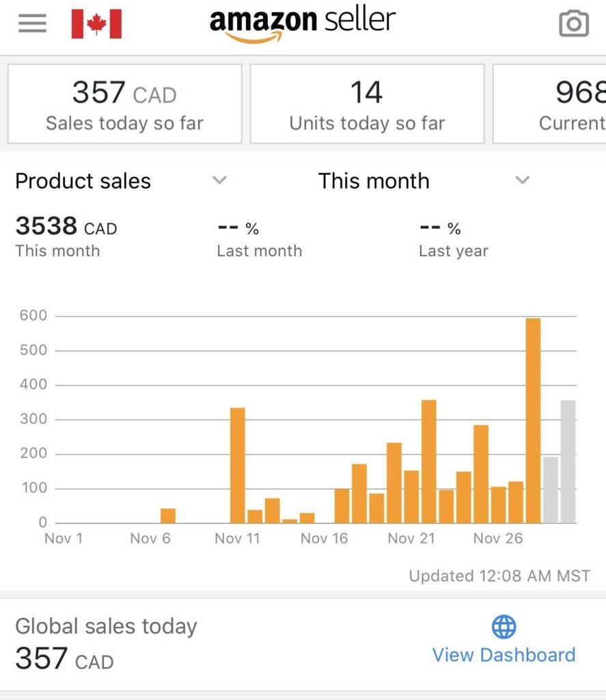
Task: Tap the Last year percentage comparison
Action: pos(454,239)
